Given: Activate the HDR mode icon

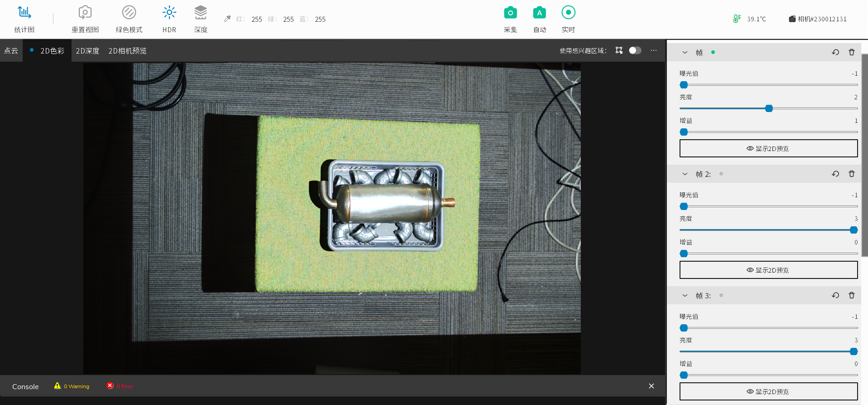Looking at the screenshot, I should [169, 13].
